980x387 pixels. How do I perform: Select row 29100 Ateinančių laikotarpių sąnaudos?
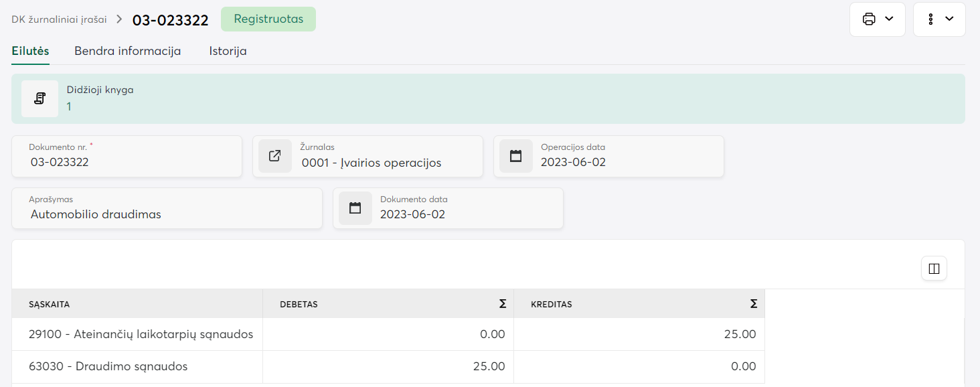(x=141, y=334)
